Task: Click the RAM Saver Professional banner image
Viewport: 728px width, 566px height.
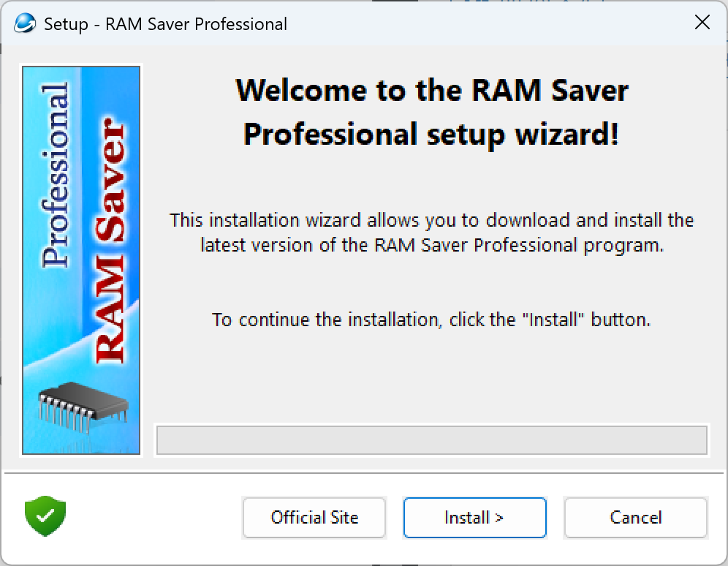Action: tap(81, 260)
